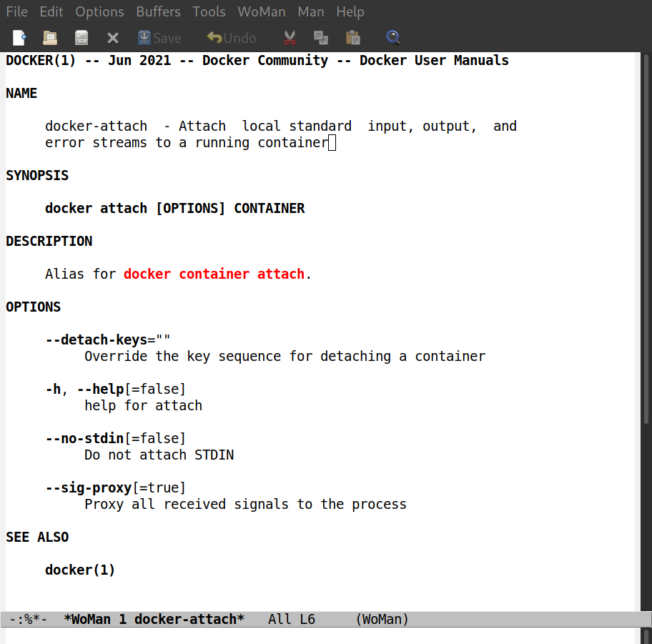Image resolution: width=652 pixels, height=644 pixels.
Task: Click the --no-stdin[=false] option text
Action: click(x=115, y=439)
